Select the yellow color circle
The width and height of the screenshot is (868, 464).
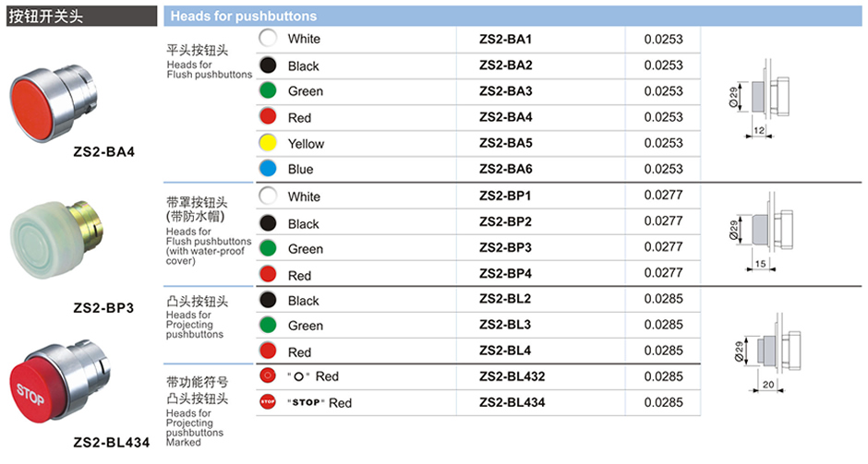coord(268,143)
